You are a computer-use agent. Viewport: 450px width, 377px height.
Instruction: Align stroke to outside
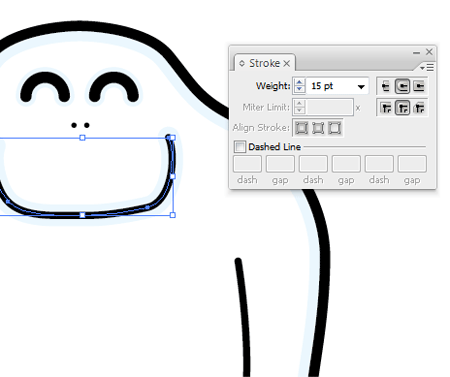click(x=334, y=128)
